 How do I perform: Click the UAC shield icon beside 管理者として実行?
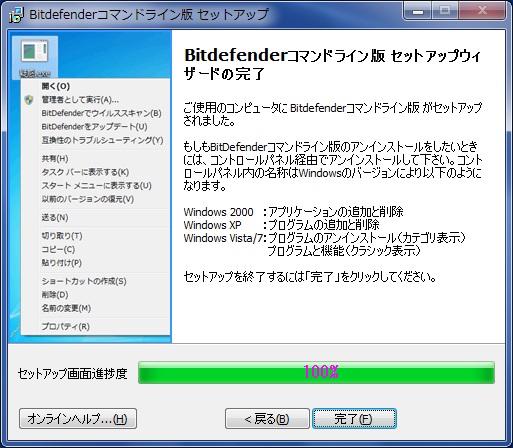pyautogui.click(x=29, y=100)
